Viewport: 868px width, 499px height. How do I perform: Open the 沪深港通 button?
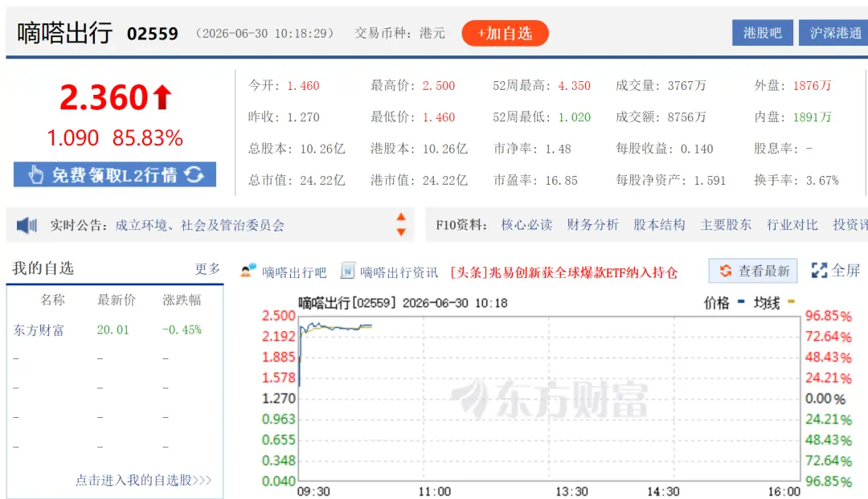pos(833,33)
